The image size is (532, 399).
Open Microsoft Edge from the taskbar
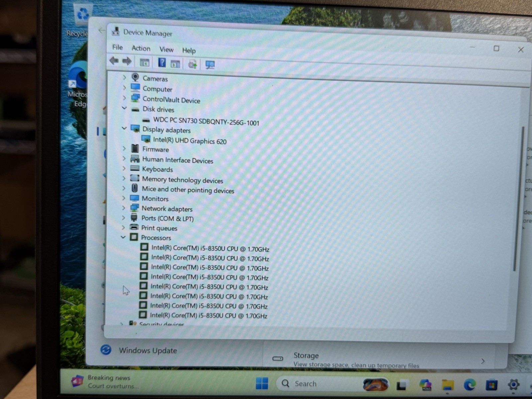pos(469,385)
